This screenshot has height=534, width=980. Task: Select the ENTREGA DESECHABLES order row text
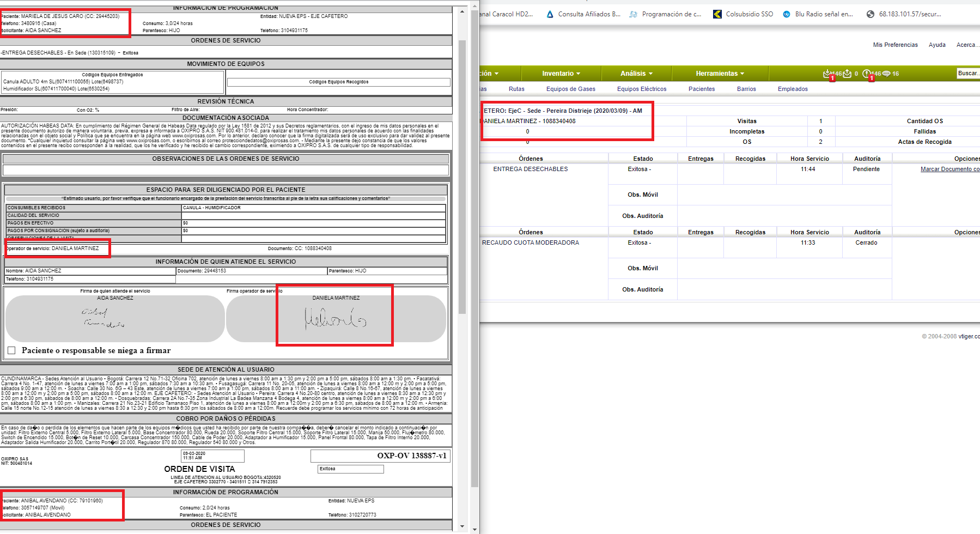[x=530, y=169]
